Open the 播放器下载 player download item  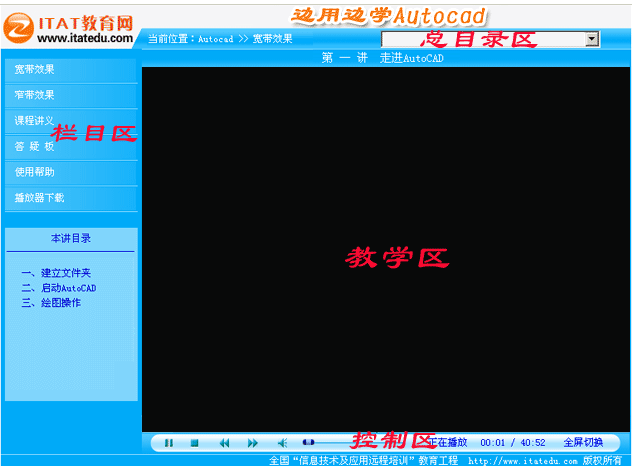point(71,198)
